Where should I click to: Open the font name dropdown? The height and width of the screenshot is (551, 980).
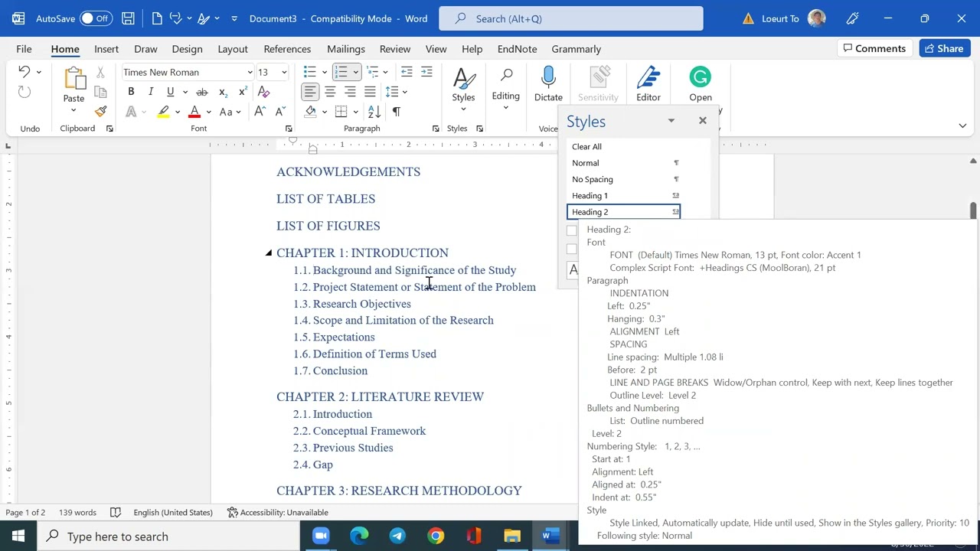250,73
